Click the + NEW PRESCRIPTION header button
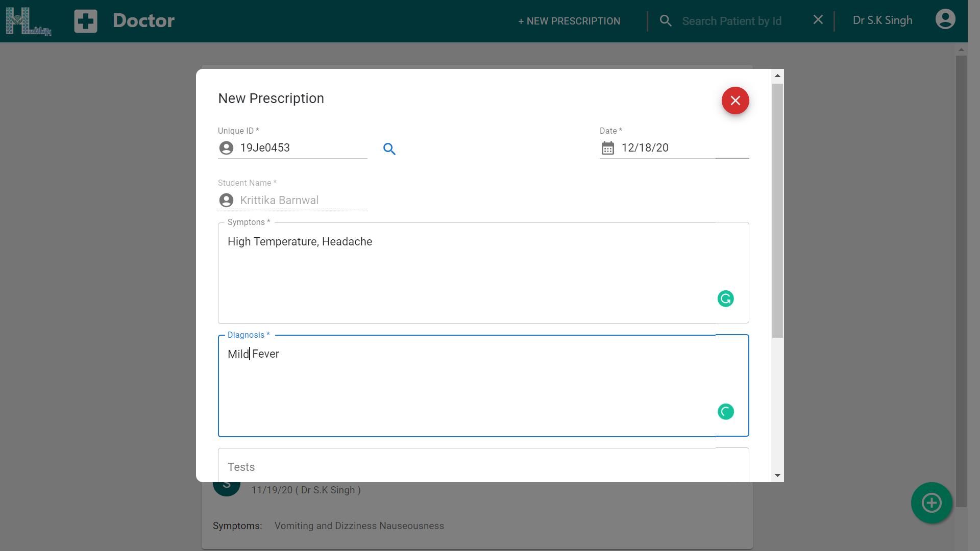 (x=569, y=21)
